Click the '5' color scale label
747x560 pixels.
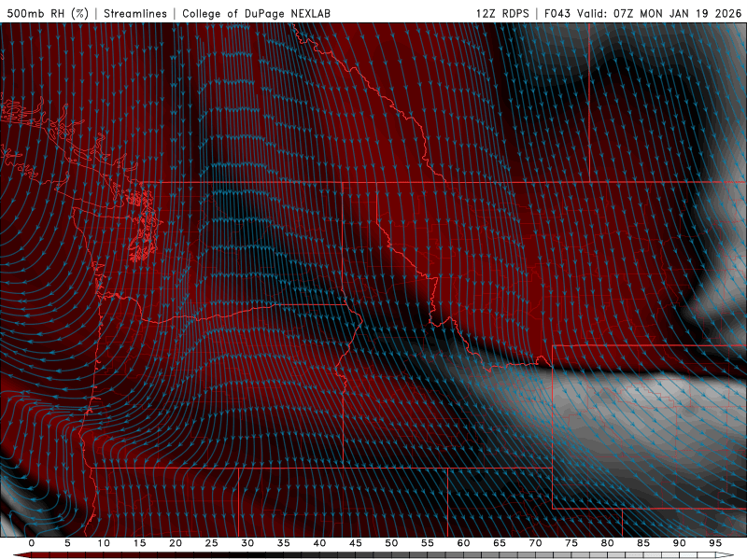[x=67, y=543]
